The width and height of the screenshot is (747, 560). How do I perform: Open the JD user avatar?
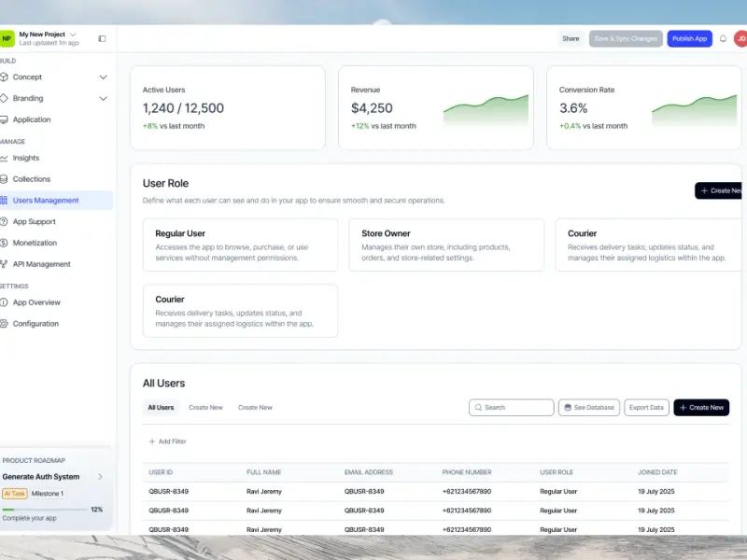(x=740, y=38)
